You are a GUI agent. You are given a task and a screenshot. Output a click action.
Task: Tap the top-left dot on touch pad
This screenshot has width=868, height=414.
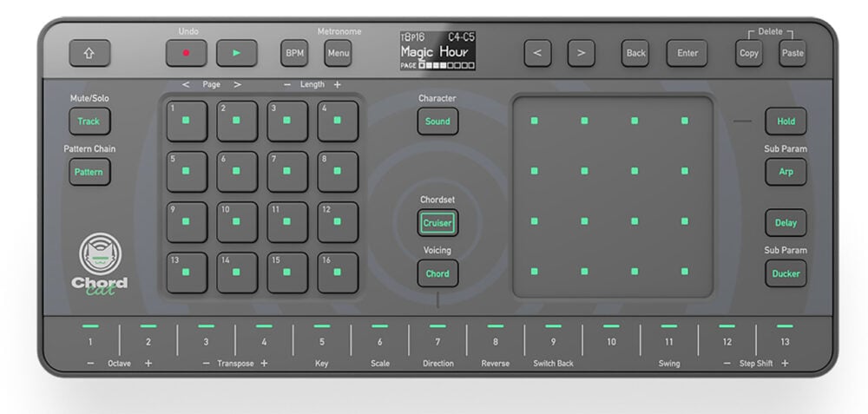pos(535,121)
